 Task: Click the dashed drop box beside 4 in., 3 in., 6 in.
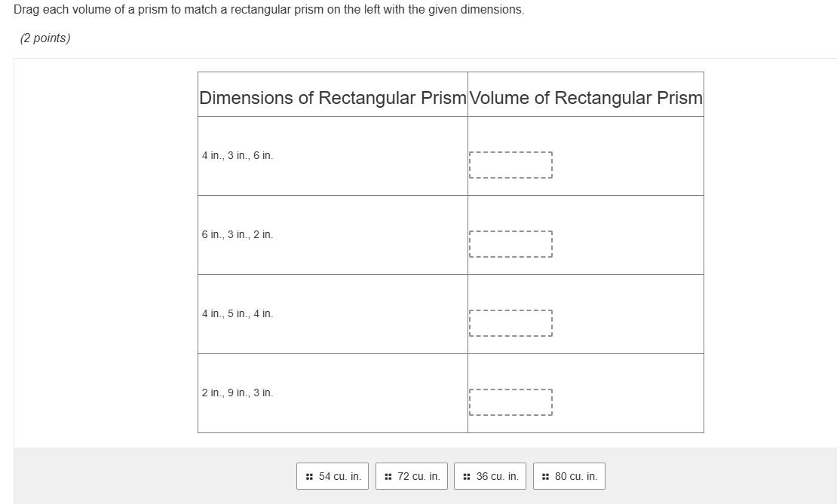coord(511,165)
